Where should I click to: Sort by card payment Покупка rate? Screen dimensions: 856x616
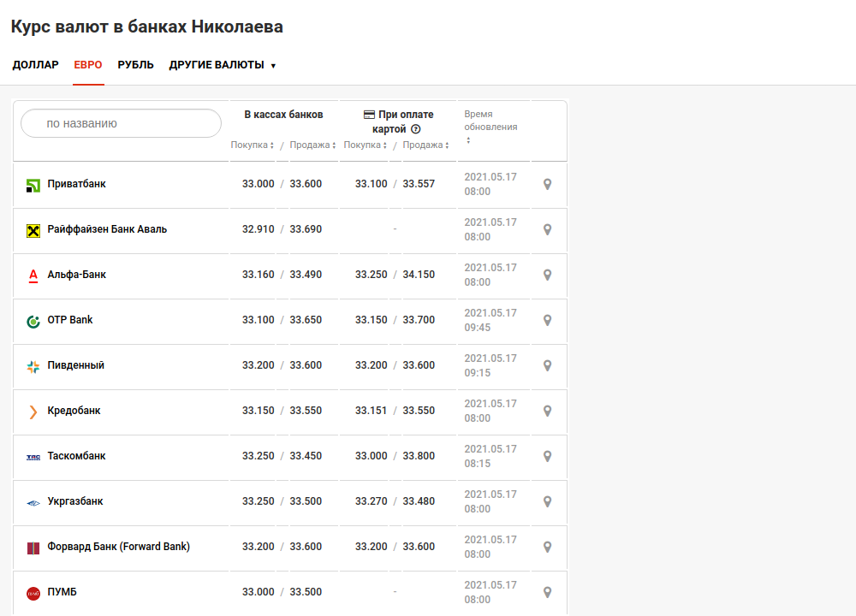point(365,145)
